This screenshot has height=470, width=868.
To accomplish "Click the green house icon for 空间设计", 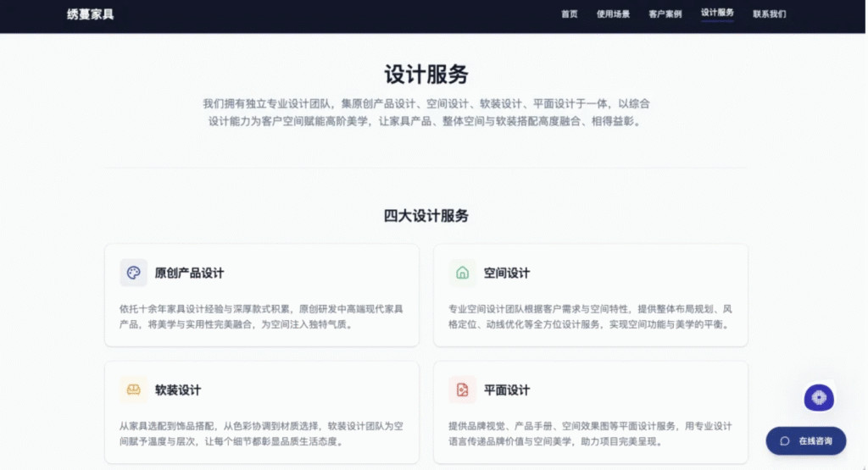I will coord(462,273).
